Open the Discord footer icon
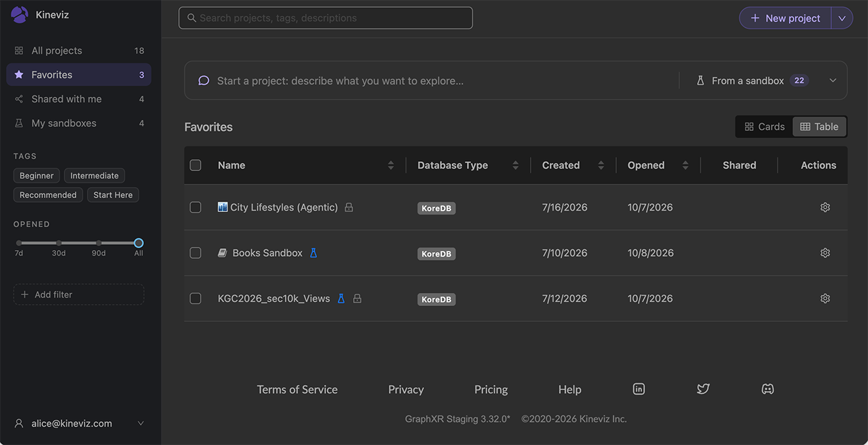Screen dimensions: 868x445 tap(767, 389)
